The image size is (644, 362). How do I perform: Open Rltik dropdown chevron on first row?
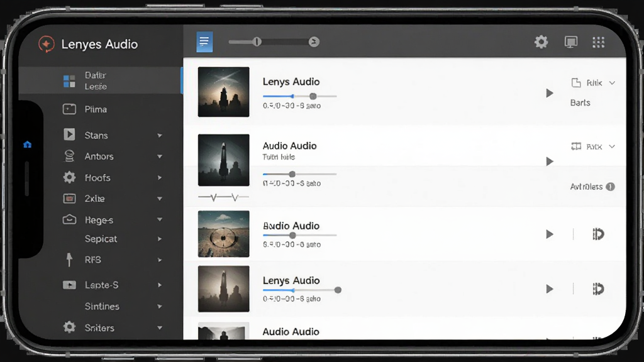tap(612, 83)
